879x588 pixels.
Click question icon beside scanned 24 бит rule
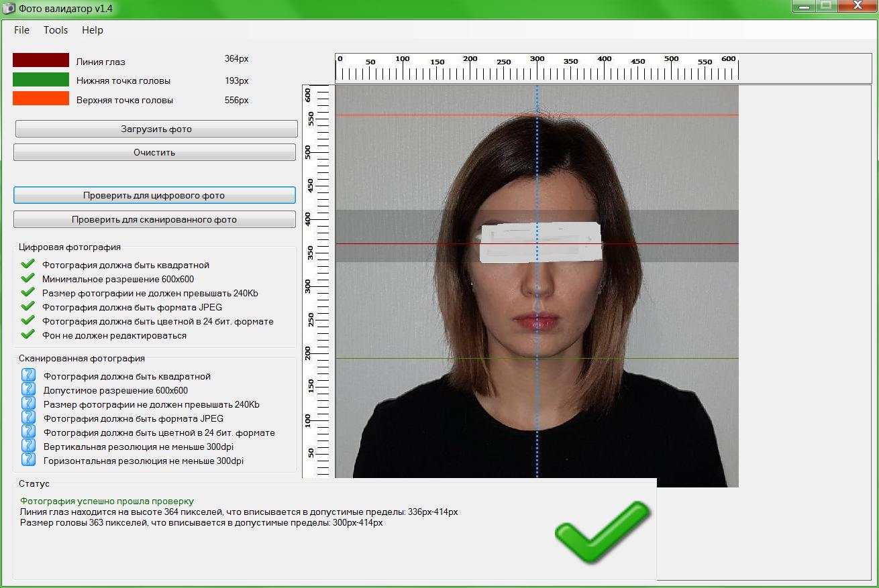click(28, 431)
